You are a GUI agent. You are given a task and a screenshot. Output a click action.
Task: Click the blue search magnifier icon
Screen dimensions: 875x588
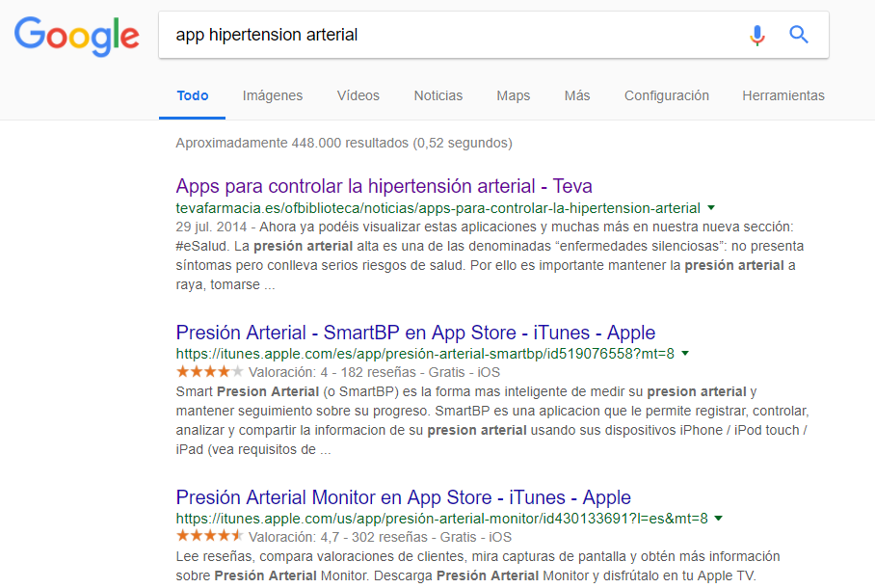coord(799,35)
